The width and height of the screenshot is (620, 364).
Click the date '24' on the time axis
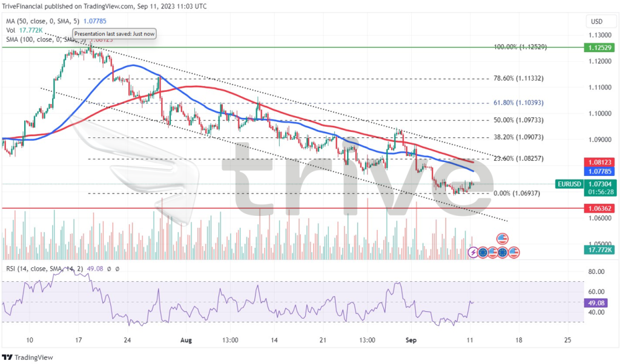[x=127, y=340]
